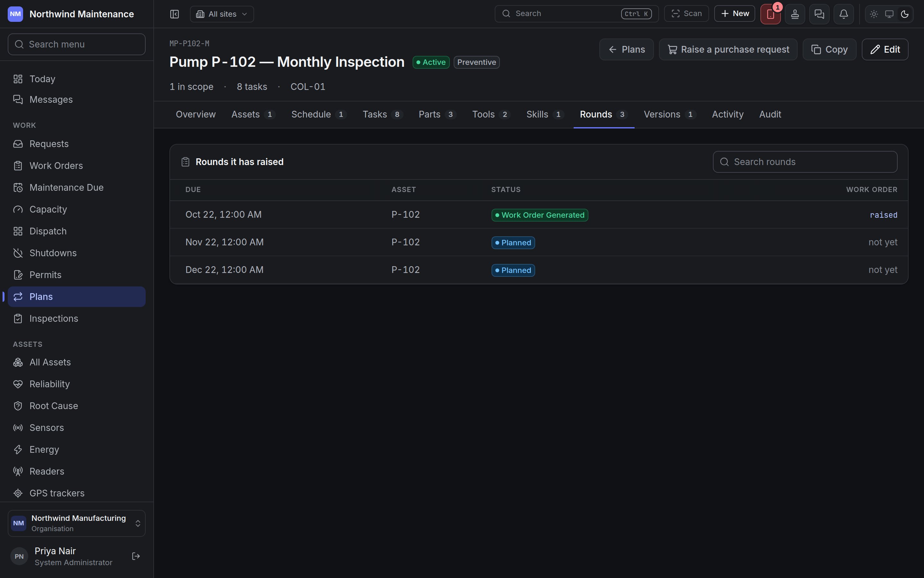Screen dimensions: 924x578
Task: Switch to the Versions tab
Action: (670, 114)
